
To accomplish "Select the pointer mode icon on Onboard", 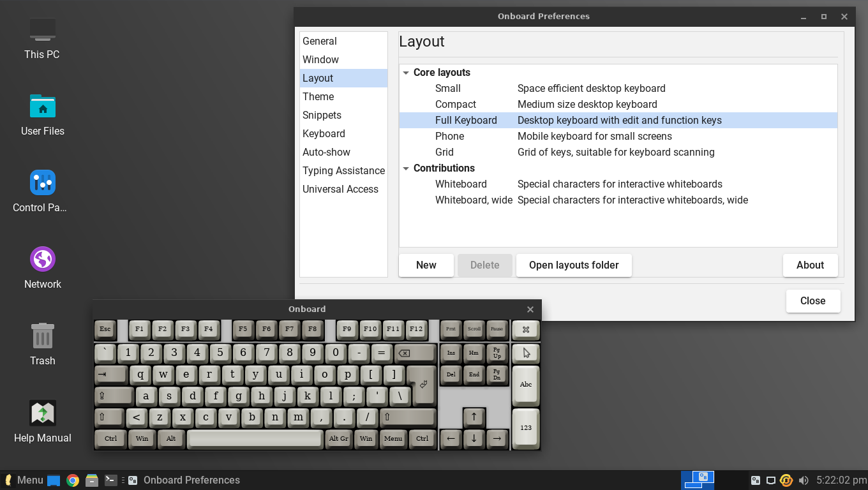I will [x=525, y=353].
